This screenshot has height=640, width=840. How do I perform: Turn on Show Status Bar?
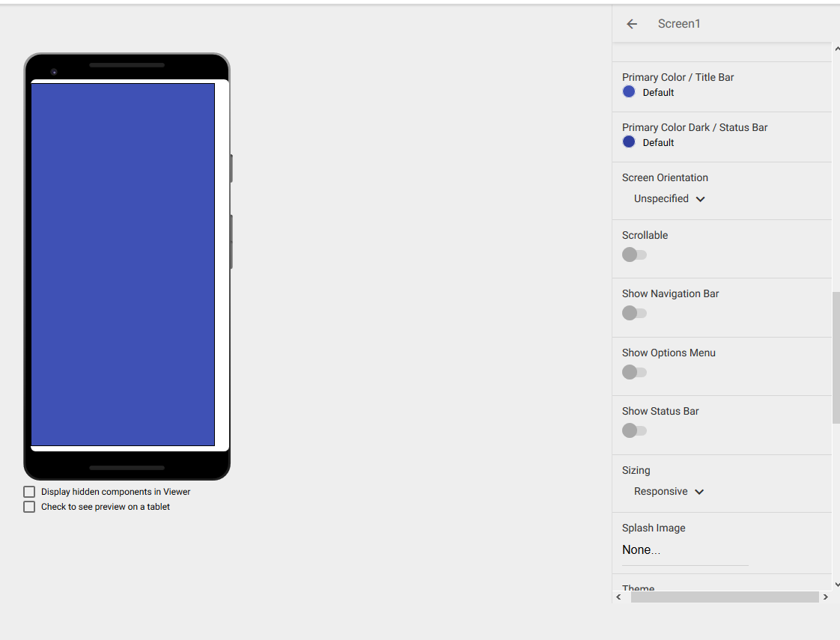click(x=634, y=430)
